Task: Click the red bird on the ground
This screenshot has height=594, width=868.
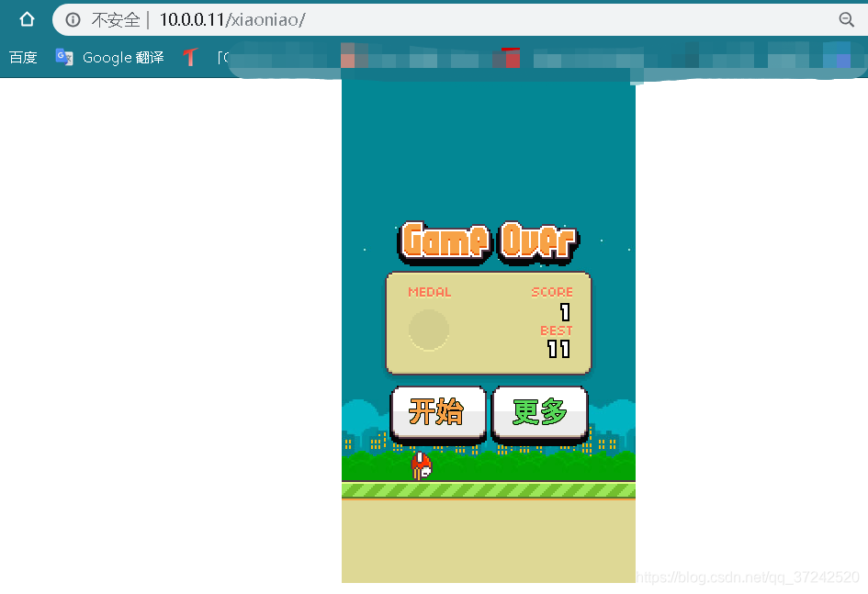Action: 422,466
